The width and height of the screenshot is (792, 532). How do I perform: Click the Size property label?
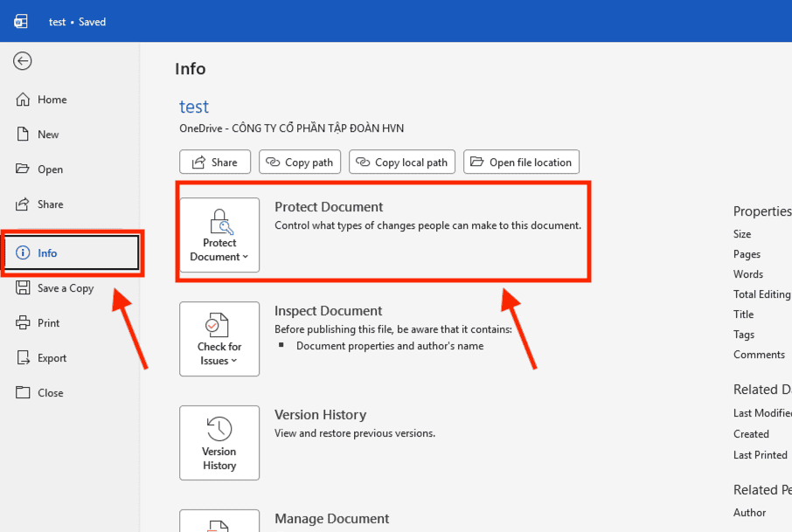tap(742, 234)
